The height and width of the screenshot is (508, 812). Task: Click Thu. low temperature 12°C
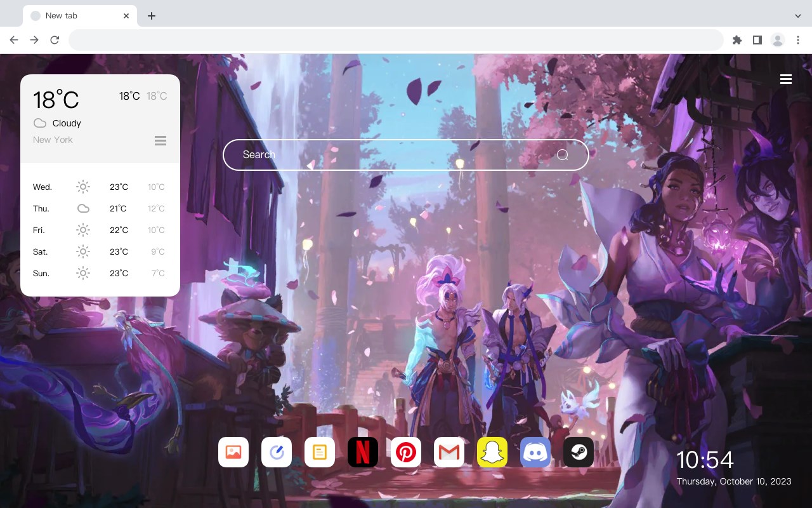(x=156, y=208)
